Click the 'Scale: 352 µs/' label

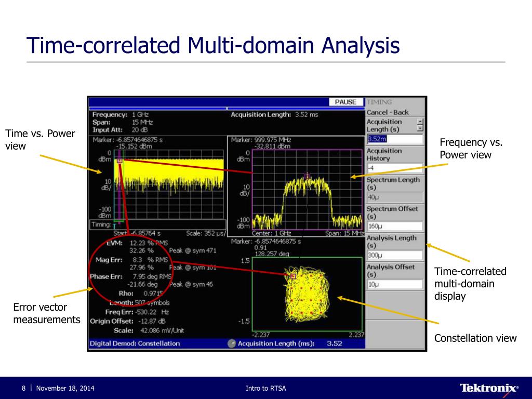pyautogui.click(x=206, y=233)
